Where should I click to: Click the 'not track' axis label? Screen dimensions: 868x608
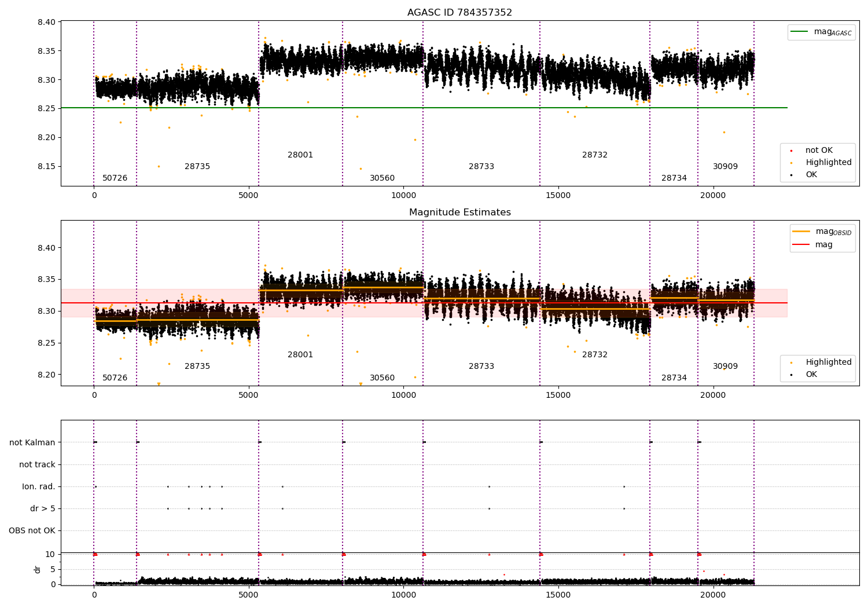(x=37, y=464)
